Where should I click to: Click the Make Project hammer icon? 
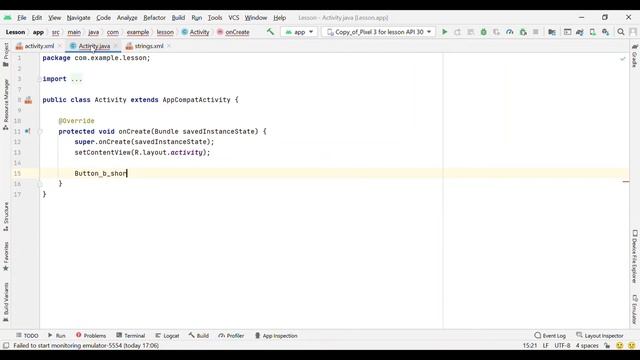[270, 31]
